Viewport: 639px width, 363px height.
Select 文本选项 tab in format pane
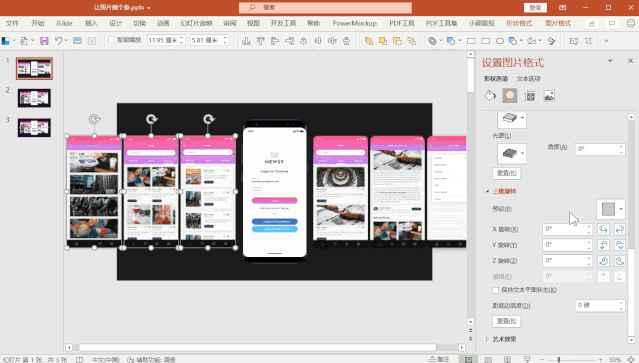[529, 79]
